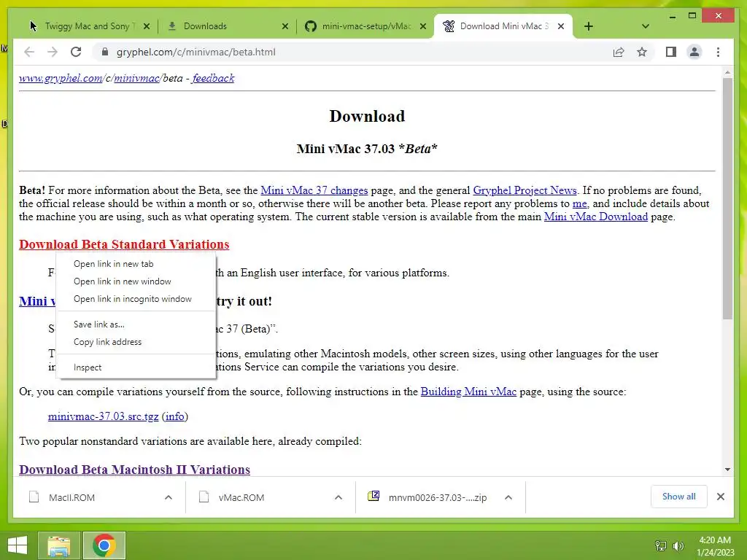This screenshot has width=747, height=560.
Task: Close the Downloads tab
Action: click(285, 26)
